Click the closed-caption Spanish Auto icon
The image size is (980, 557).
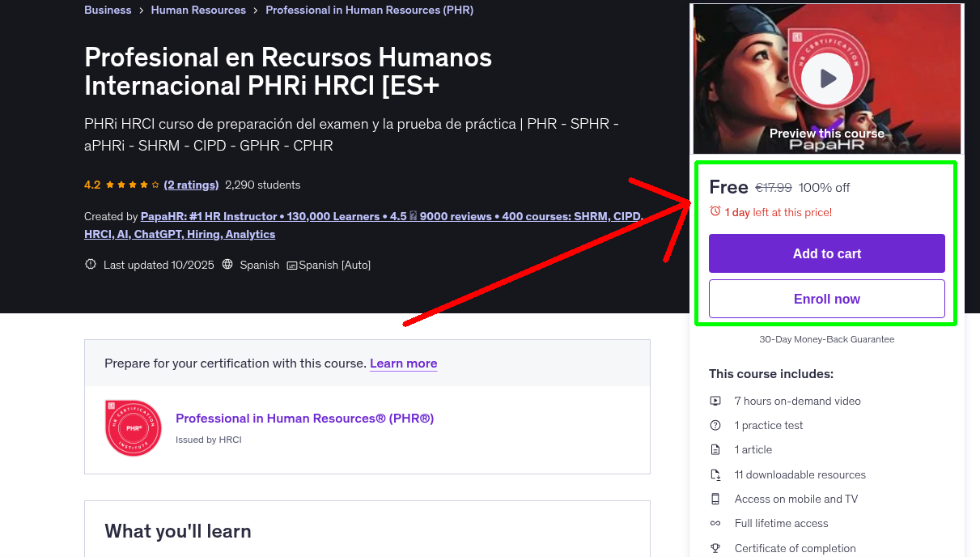click(x=291, y=265)
